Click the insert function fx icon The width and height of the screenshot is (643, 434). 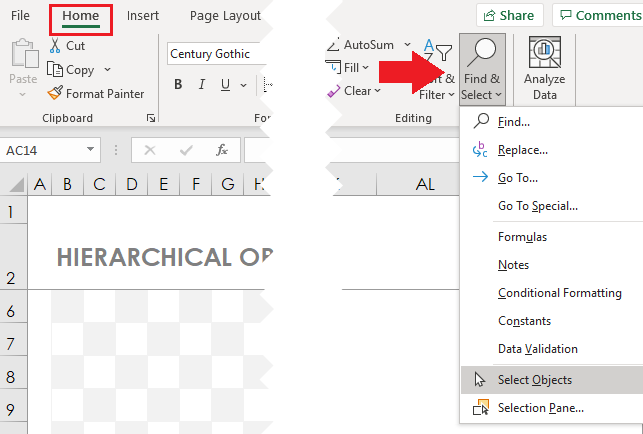click(222, 150)
